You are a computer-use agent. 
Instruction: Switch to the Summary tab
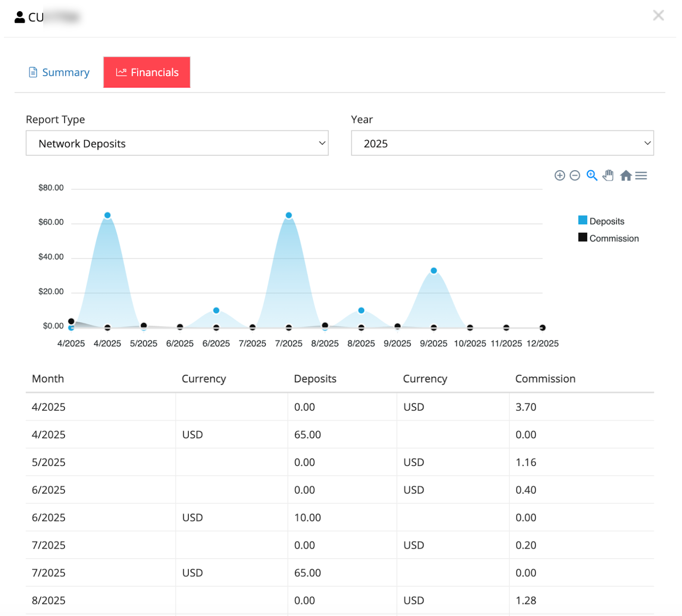[59, 72]
